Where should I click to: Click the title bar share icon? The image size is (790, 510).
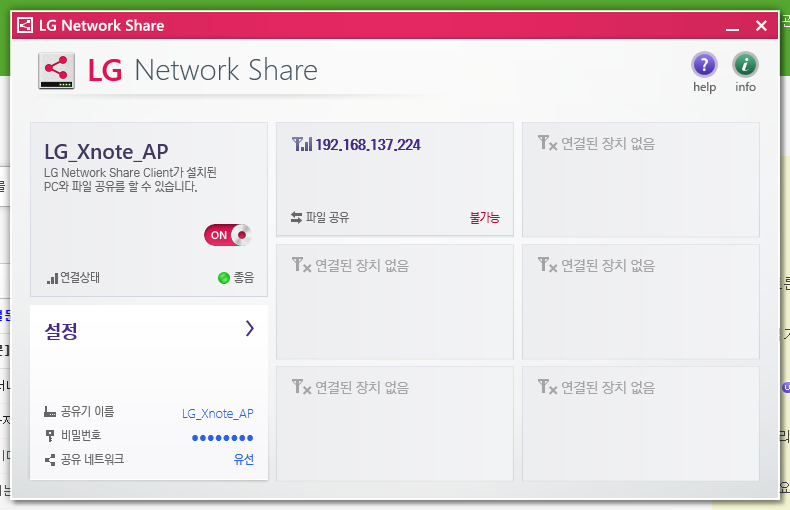(25, 25)
